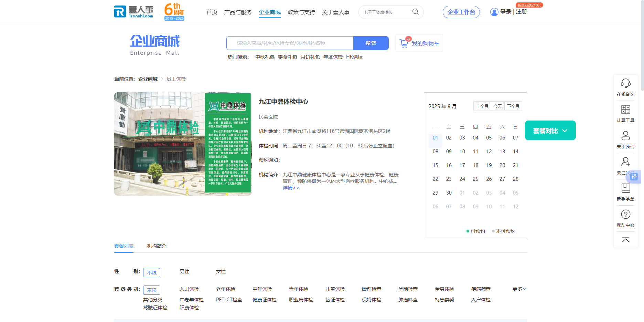The image size is (644, 322).
Task: Click the floating 译 translate badge
Action: click(x=634, y=177)
